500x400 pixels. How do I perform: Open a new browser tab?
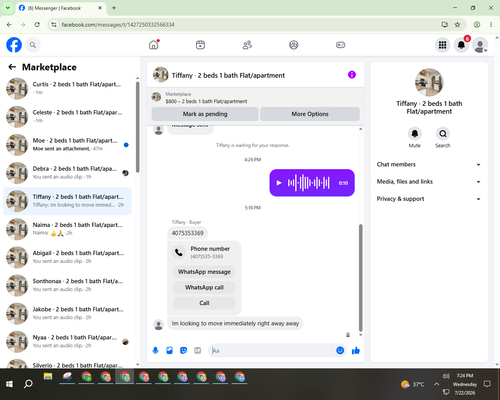pyautogui.click(x=114, y=8)
